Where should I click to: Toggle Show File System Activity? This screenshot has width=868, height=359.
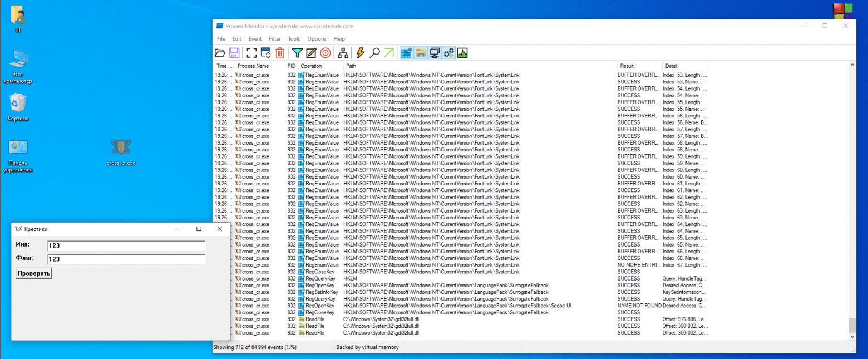(421, 53)
